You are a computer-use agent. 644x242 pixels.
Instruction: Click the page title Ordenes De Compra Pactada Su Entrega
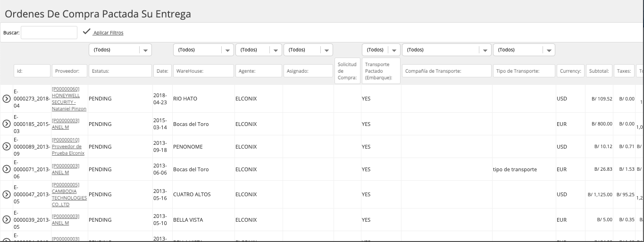pyautogui.click(x=98, y=14)
